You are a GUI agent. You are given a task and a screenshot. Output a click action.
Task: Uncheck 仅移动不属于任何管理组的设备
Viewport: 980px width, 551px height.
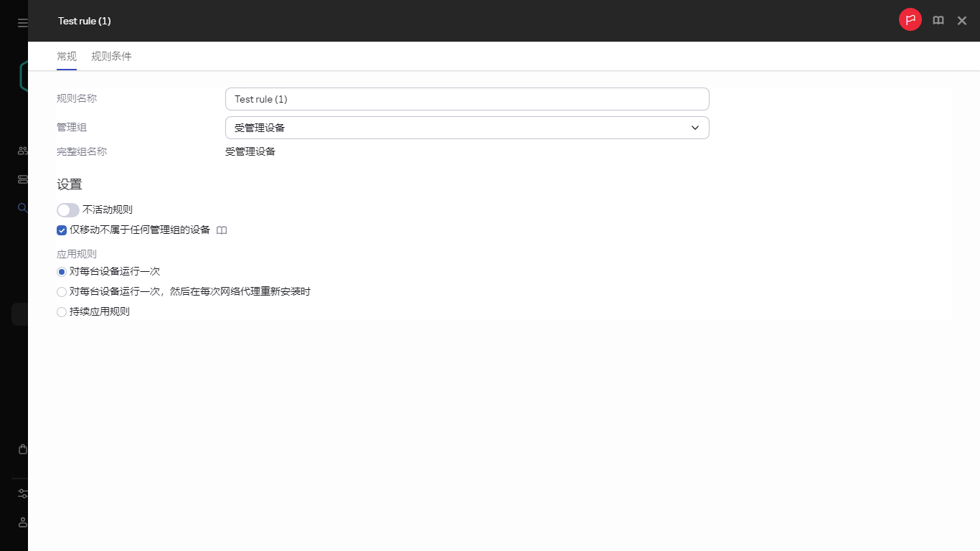[x=61, y=230]
